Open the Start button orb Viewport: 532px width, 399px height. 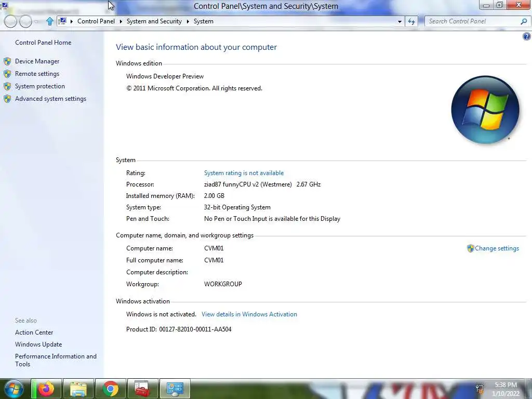[x=14, y=389]
